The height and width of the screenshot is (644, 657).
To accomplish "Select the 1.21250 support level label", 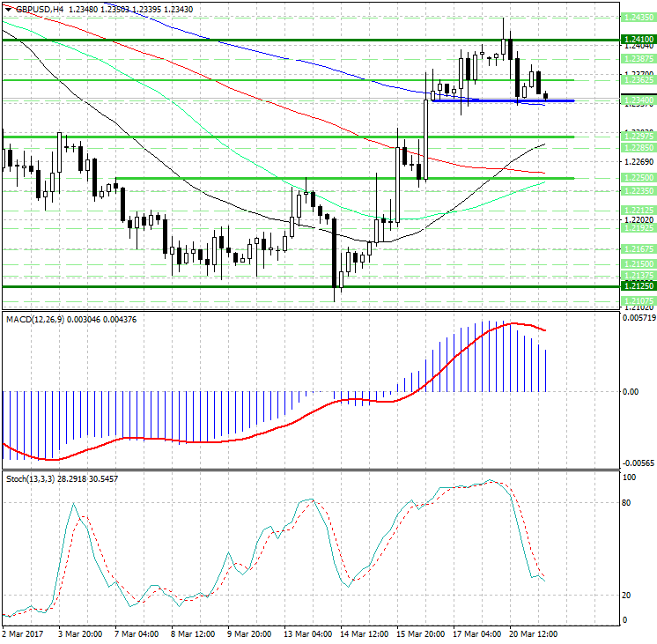I will point(637,286).
